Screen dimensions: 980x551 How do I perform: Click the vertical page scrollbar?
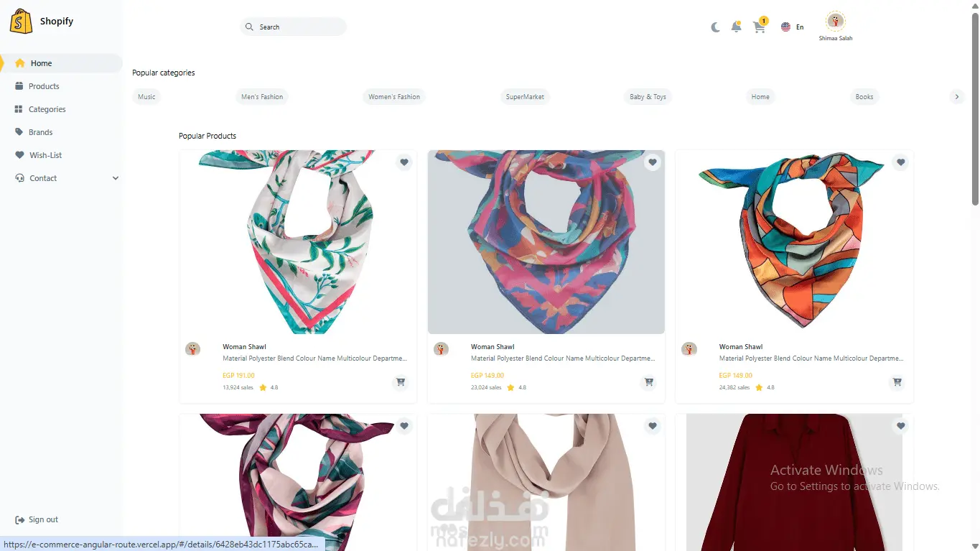pos(974,108)
